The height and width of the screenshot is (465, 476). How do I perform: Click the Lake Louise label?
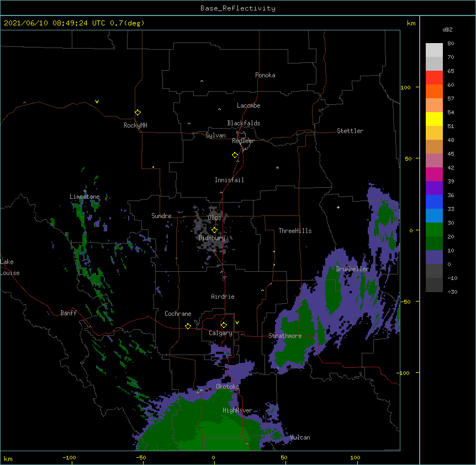click(10, 267)
